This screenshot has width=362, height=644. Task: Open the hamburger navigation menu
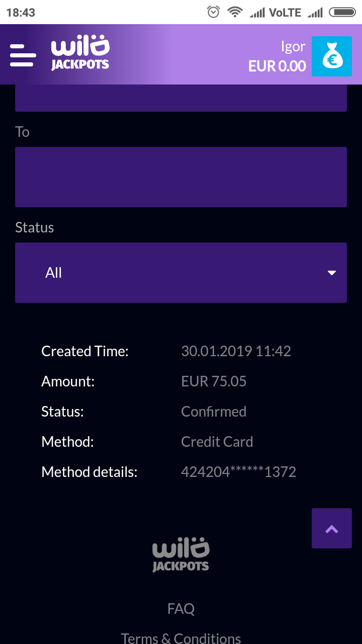click(x=23, y=55)
